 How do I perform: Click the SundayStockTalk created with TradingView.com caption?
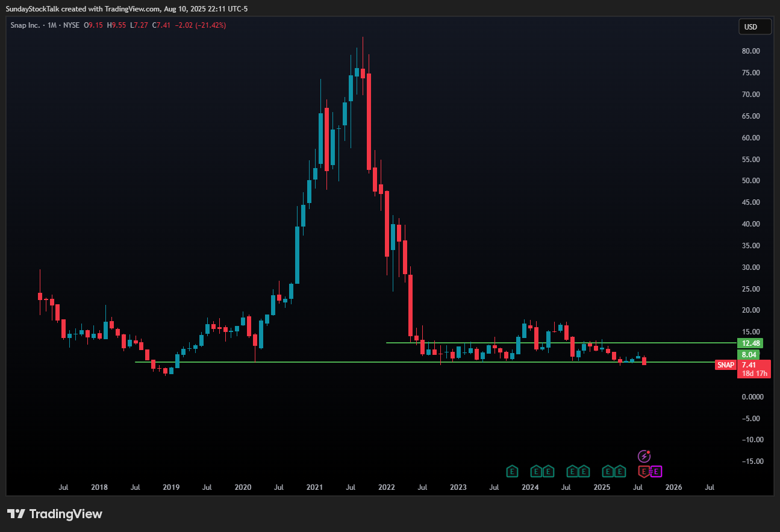[83, 8]
